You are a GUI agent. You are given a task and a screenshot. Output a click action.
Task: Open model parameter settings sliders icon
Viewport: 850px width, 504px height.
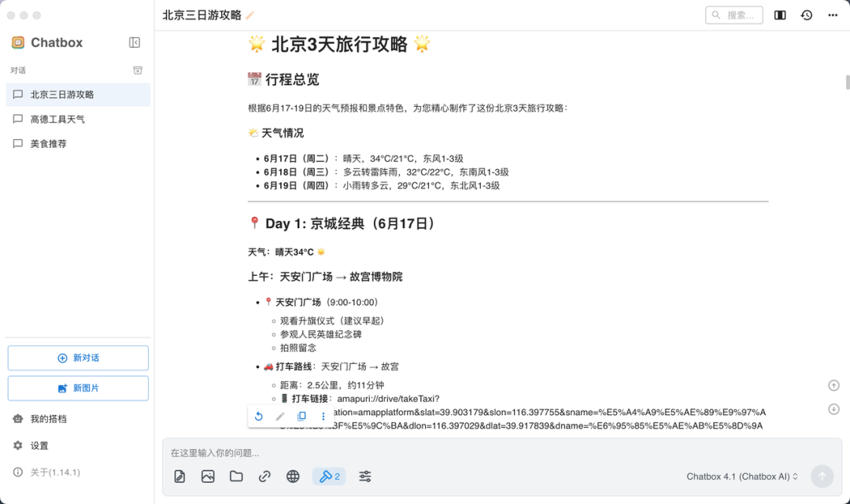(x=364, y=476)
